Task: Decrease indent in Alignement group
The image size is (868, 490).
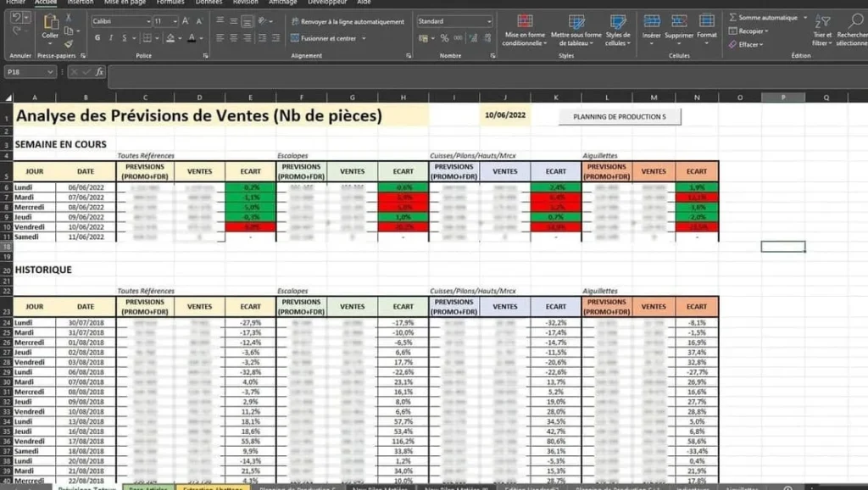Action: tap(263, 38)
